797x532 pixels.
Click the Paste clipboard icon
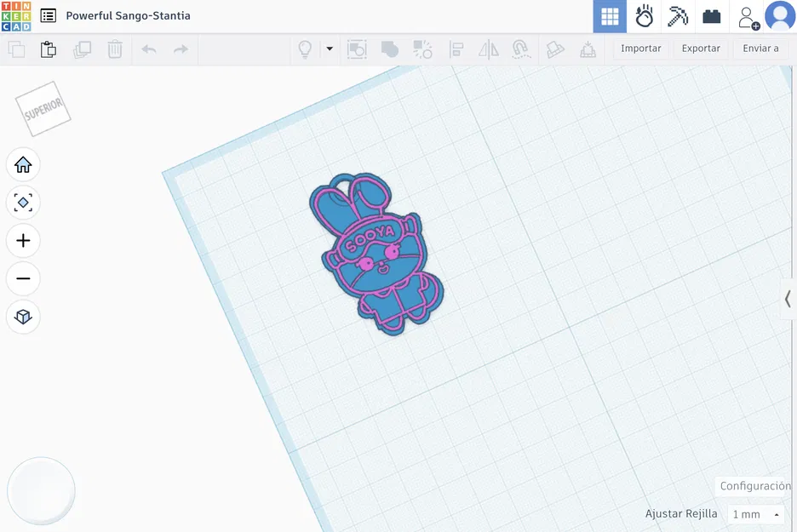(x=49, y=49)
